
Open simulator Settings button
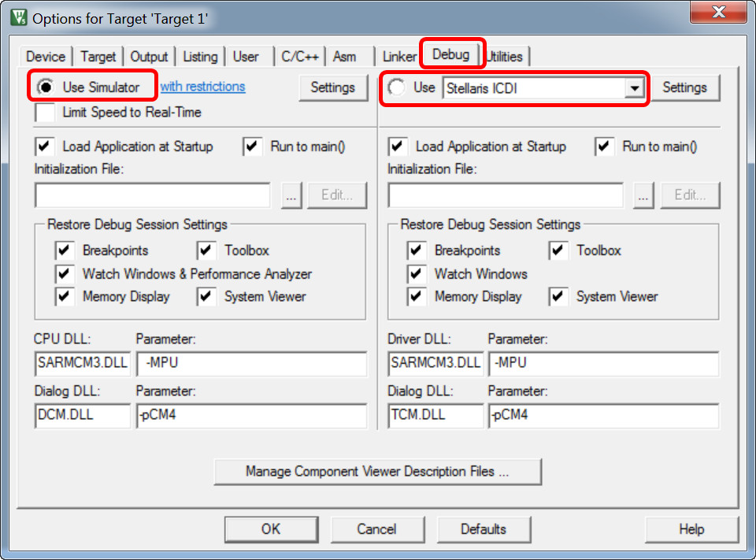click(x=332, y=87)
